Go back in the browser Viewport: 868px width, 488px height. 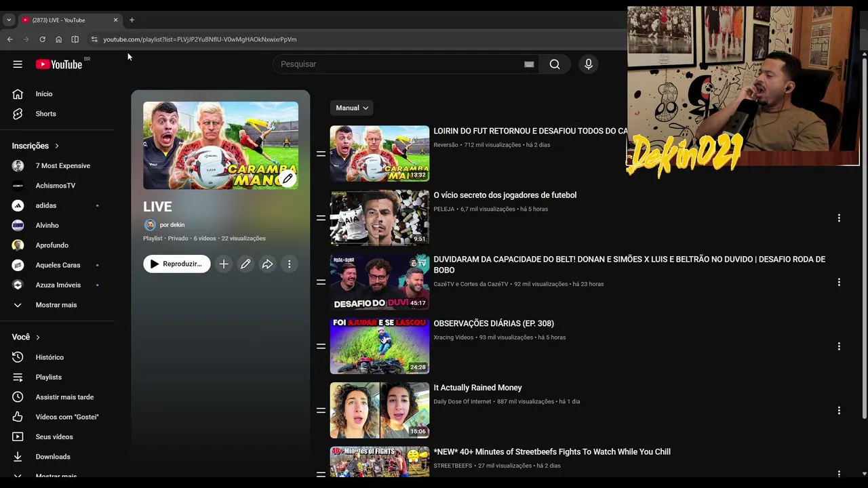coord(9,39)
